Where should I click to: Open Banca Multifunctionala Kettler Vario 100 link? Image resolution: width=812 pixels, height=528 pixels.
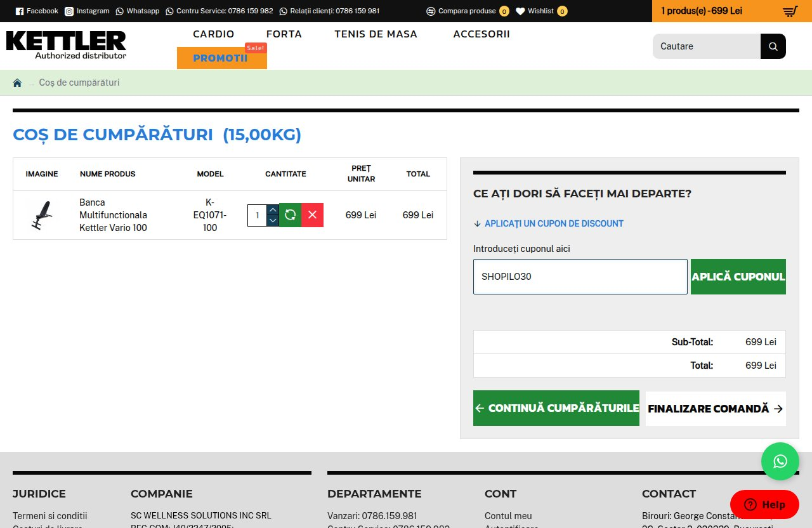click(113, 215)
